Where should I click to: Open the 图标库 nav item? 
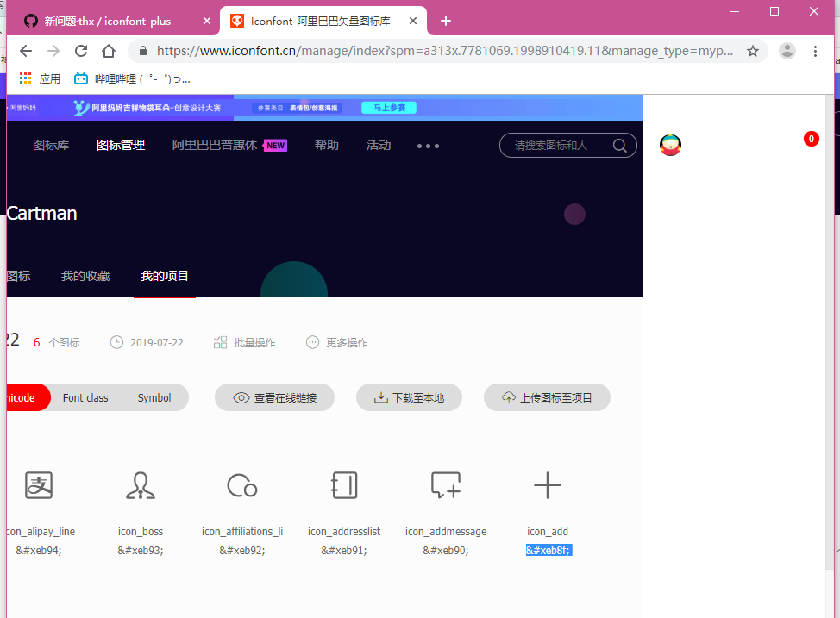[51, 145]
